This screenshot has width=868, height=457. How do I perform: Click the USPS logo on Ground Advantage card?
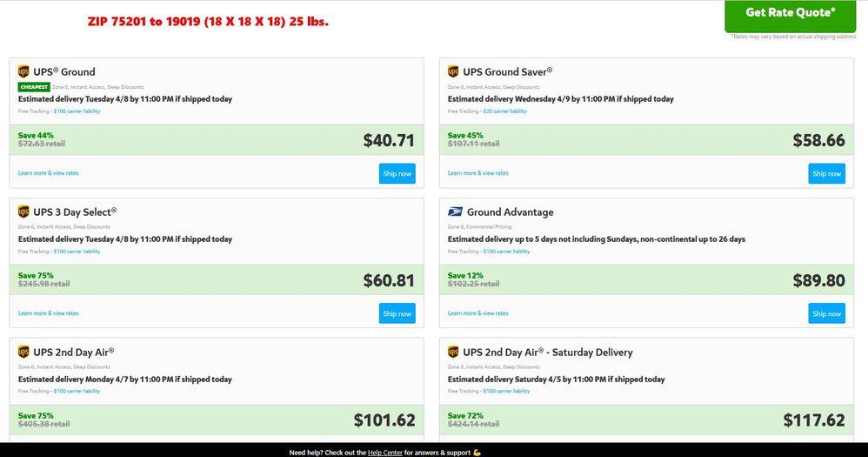(455, 212)
